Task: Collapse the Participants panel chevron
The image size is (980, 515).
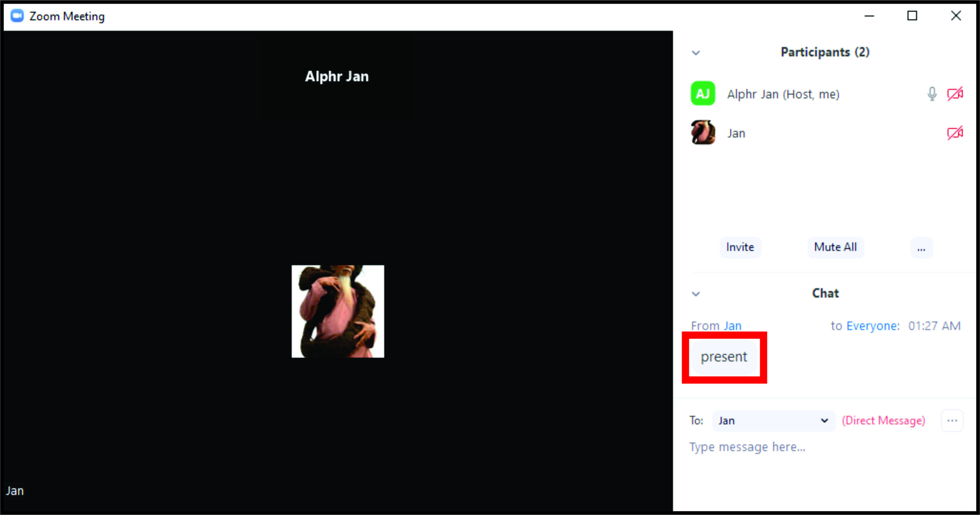Action: coord(696,53)
